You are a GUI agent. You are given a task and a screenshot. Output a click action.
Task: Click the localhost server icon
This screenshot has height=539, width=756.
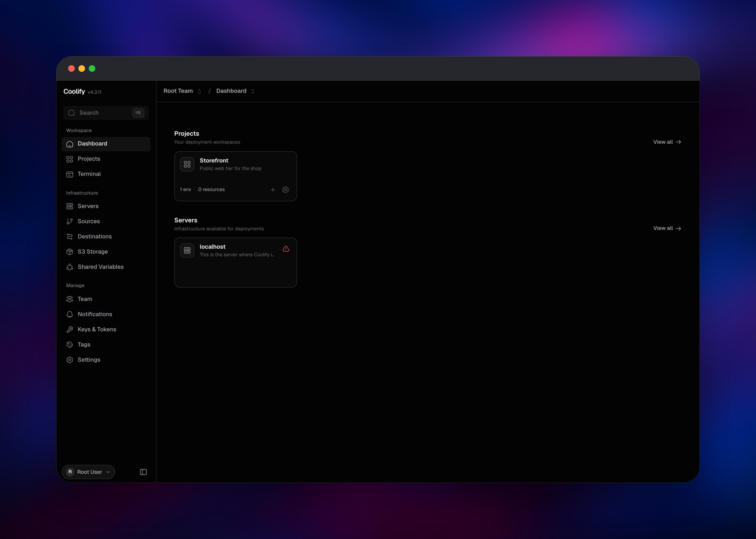point(187,251)
